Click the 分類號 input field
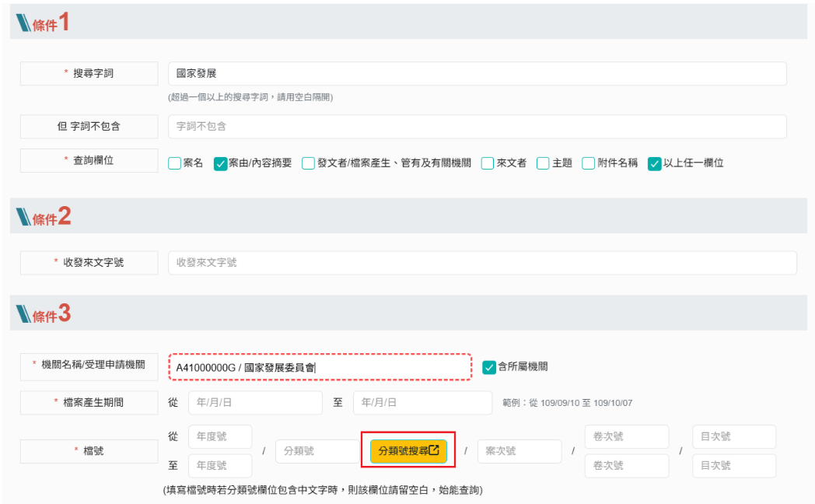815x504 pixels. [317, 451]
